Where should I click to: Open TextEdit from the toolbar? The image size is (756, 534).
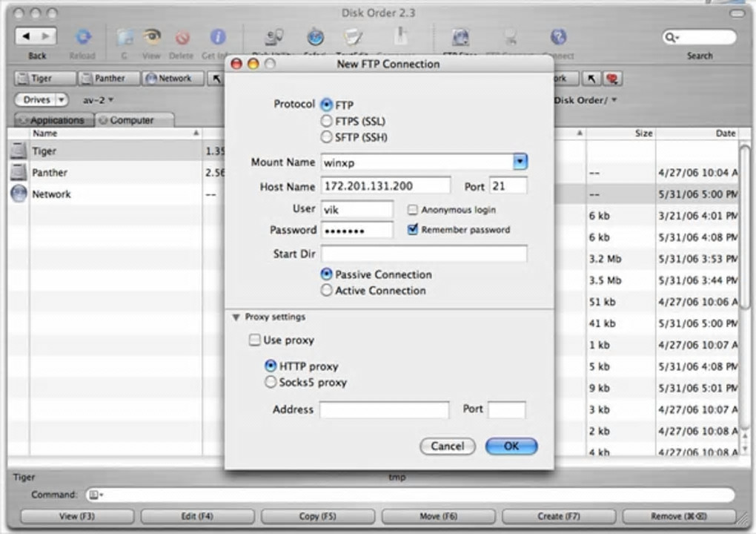pos(353,37)
